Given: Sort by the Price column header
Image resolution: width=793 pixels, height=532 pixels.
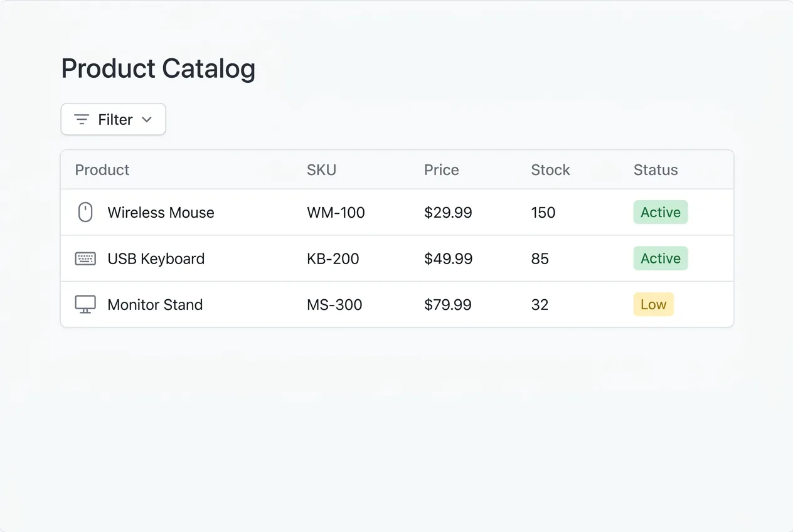Looking at the screenshot, I should click(x=441, y=169).
